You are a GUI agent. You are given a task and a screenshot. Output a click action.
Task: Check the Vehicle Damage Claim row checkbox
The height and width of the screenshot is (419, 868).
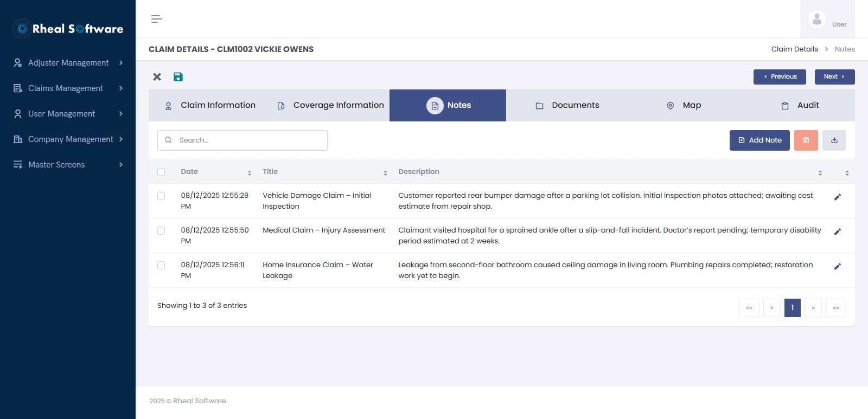pyautogui.click(x=161, y=196)
